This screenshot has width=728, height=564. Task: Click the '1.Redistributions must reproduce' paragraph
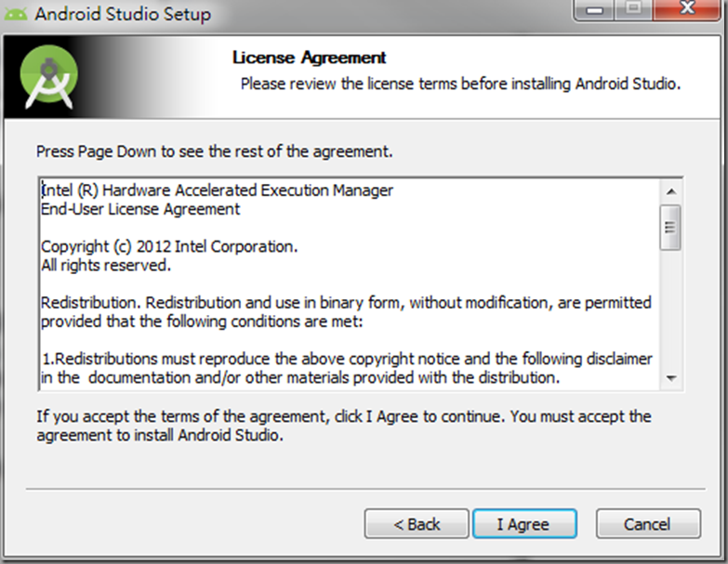coord(347,368)
